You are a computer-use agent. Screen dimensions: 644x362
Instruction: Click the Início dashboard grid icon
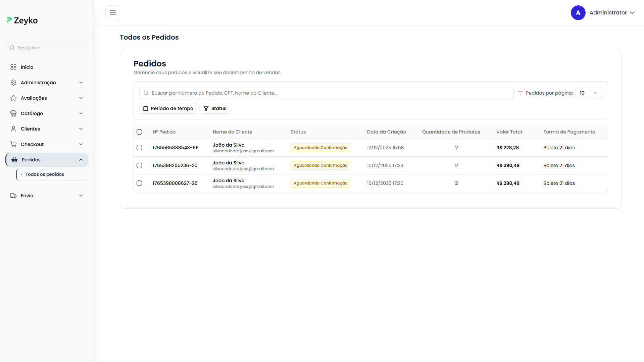pyautogui.click(x=13, y=67)
